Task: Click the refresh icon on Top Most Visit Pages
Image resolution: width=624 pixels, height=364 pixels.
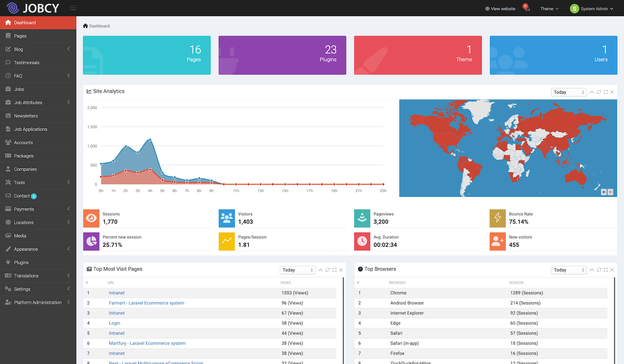Action: [x=327, y=270]
